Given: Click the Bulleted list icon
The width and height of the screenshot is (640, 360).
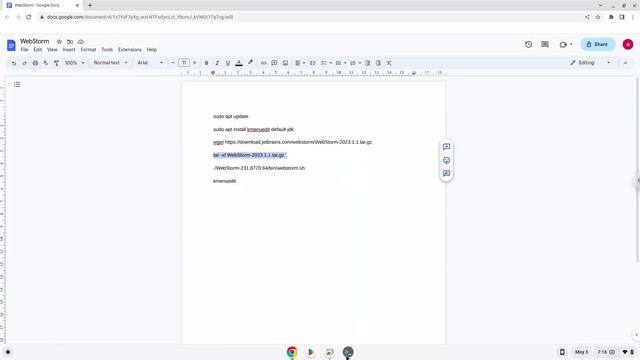Looking at the screenshot, I should click(x=338, y=63).
